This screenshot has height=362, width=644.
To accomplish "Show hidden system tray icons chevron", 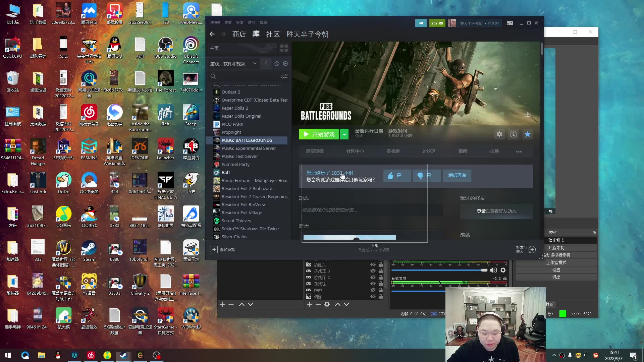I will [554, 355].
